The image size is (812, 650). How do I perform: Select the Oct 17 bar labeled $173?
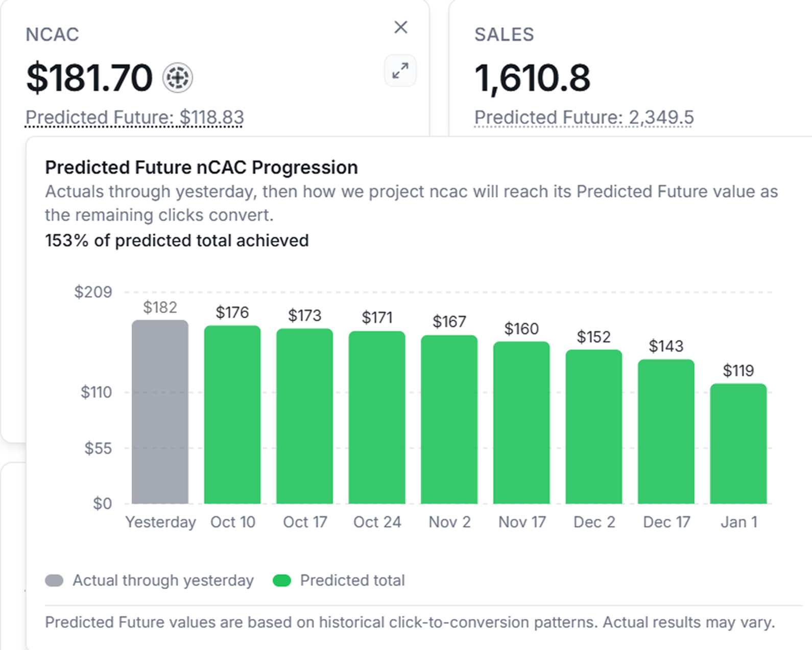pyautogui.click(x=305, y=416)
